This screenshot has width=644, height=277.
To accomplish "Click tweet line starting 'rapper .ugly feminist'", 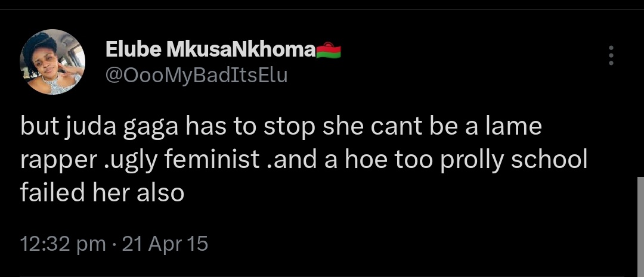I will (304, 160).
